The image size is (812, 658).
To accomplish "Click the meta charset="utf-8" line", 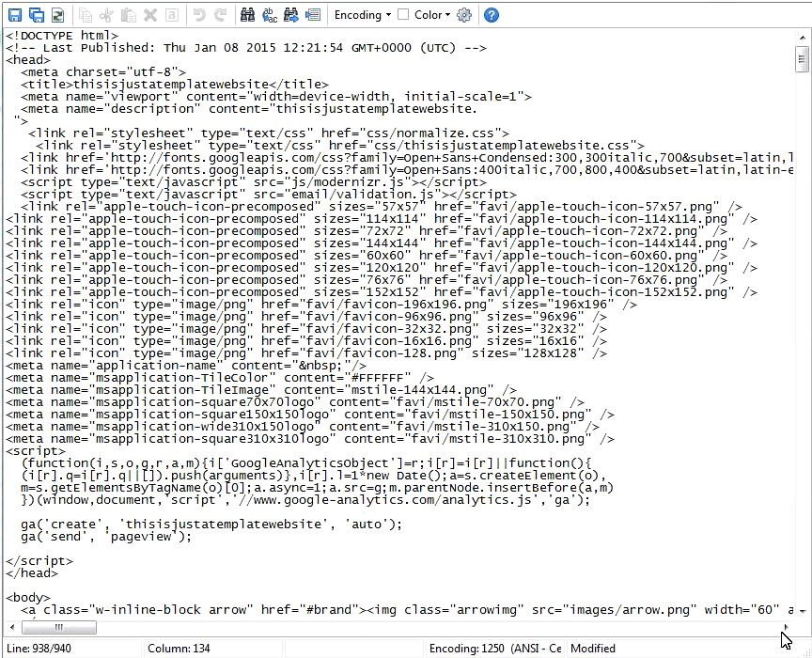I will coord(103,72).
